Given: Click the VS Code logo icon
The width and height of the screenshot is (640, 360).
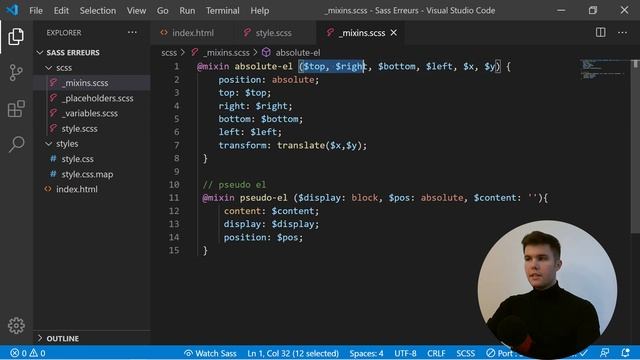Looking at the screenshot, I should [x=12, y=10].
